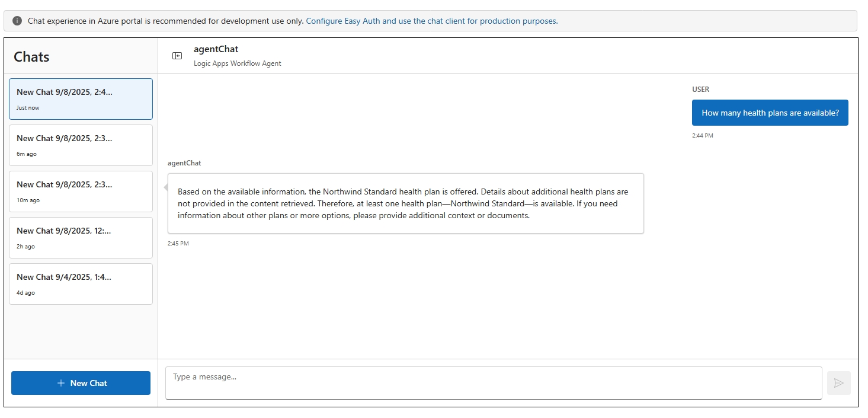Click the agentChat sender label above response
The width and height of the screenshot is (868, 418).
pos(184,163)
